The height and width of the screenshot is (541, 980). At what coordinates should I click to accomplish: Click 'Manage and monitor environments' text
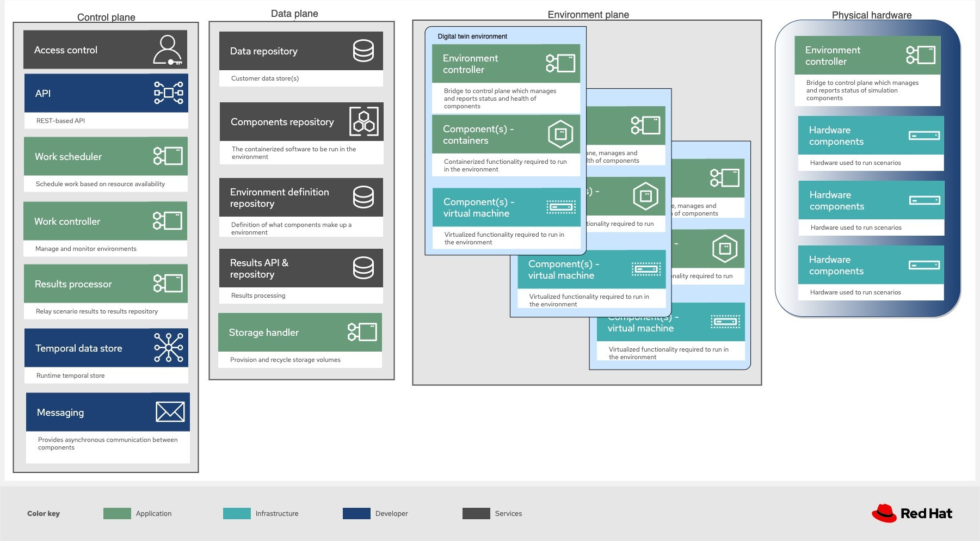pos(86,249)
